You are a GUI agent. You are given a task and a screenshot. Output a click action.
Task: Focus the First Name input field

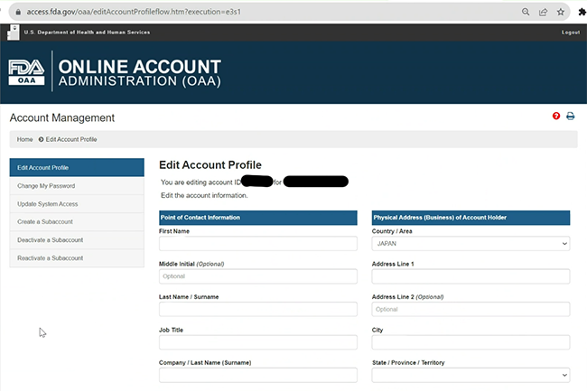tap(258, 243)
